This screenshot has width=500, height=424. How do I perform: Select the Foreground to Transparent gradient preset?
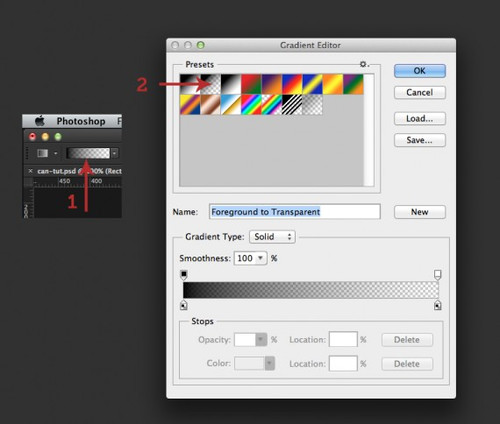[x=210, y=84]
